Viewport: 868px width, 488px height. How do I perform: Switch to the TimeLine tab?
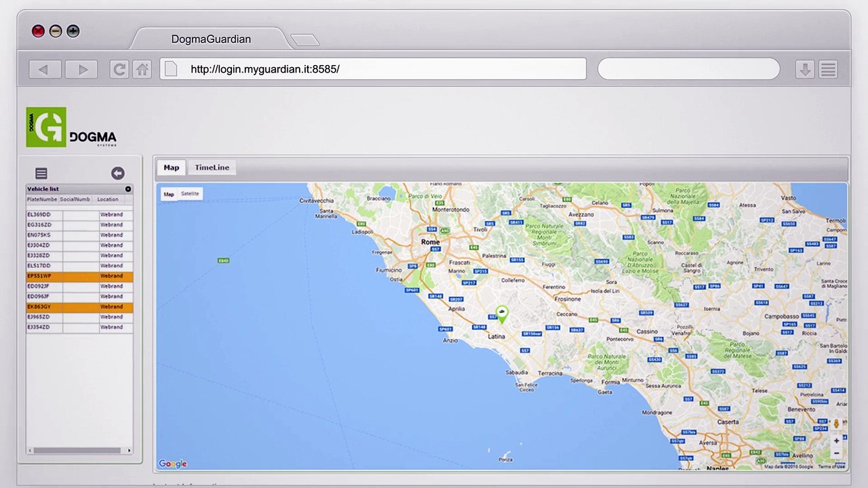[212, 167]
